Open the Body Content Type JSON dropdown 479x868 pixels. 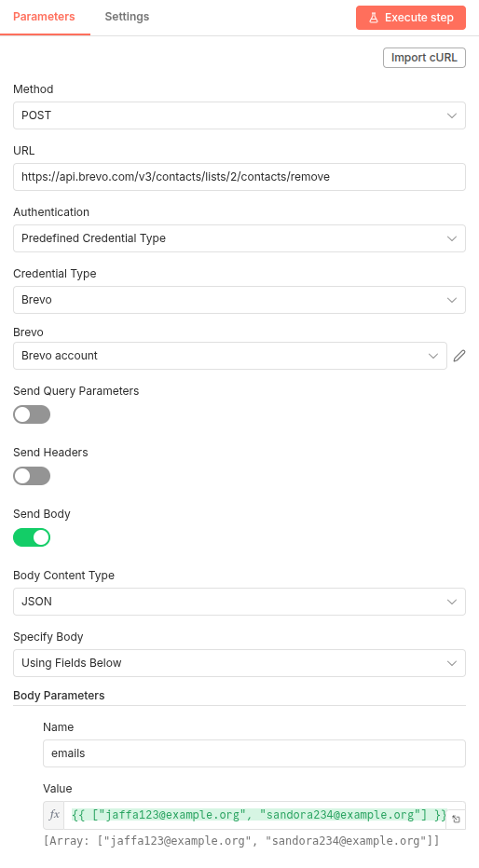click(239, 602)
